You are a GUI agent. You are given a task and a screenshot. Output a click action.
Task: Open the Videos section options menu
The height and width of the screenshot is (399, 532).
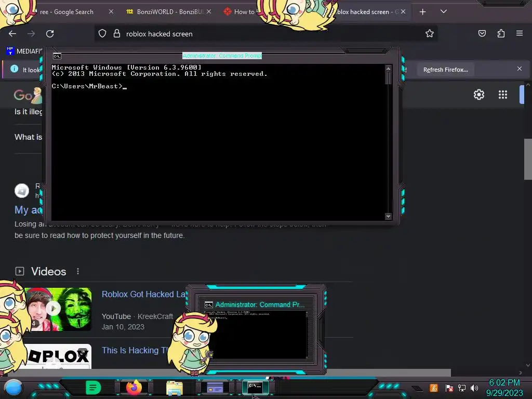(x=78, y=271)
